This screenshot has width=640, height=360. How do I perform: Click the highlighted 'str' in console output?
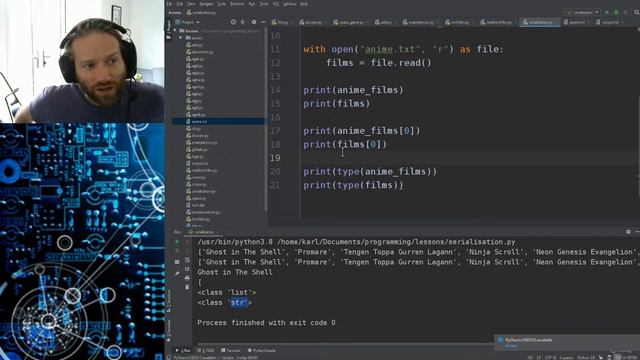[239, 302]
